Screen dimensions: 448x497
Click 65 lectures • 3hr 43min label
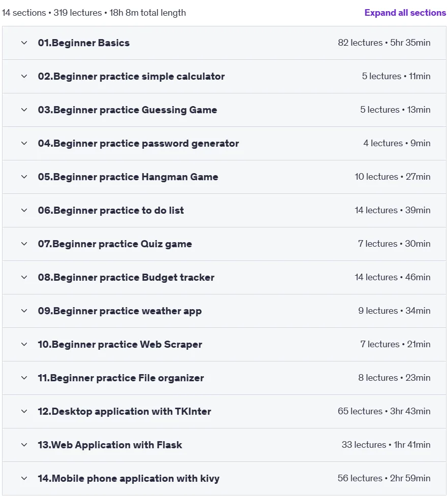coord(384,411)
